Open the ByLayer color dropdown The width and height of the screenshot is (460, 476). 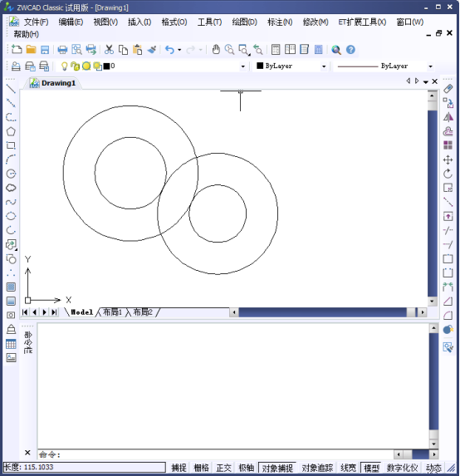(324, 66)
